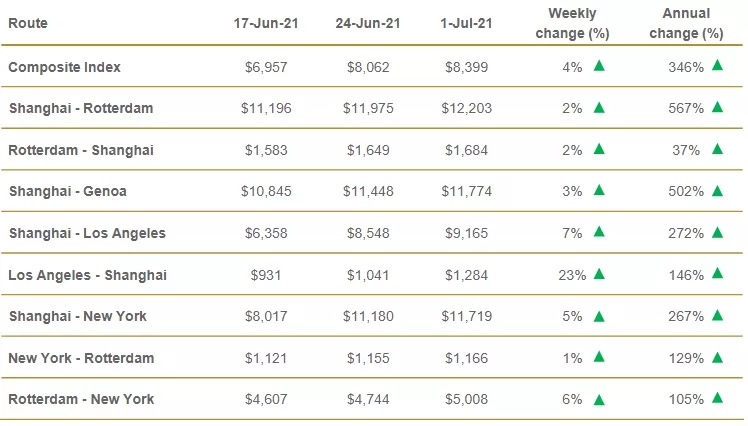Click the 1-Jul-21 column header
The image size is (748, 426).
[466, 22]
